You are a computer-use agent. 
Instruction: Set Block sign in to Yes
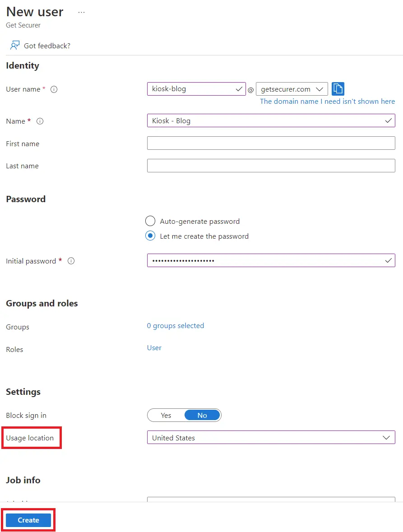[x=166, y=415]
